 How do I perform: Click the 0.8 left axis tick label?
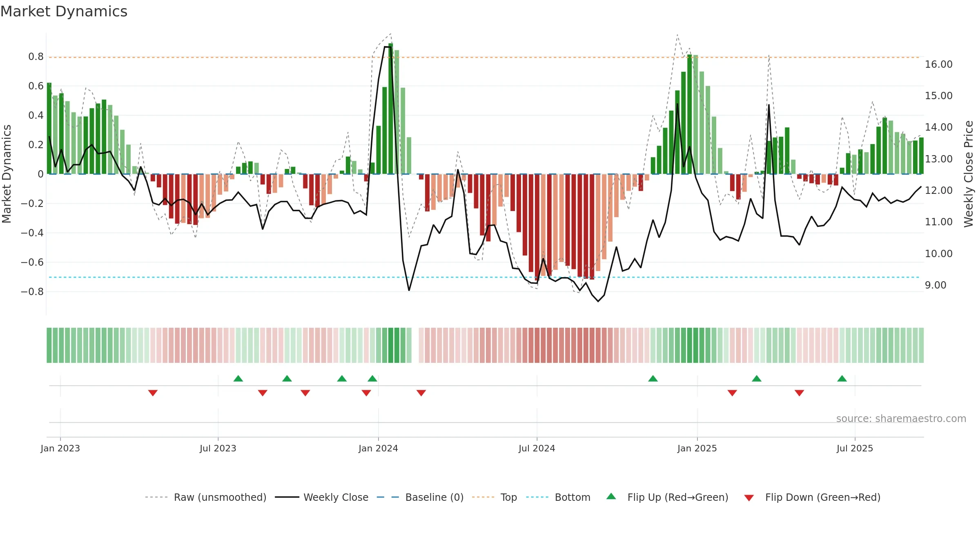coord(36,57)
